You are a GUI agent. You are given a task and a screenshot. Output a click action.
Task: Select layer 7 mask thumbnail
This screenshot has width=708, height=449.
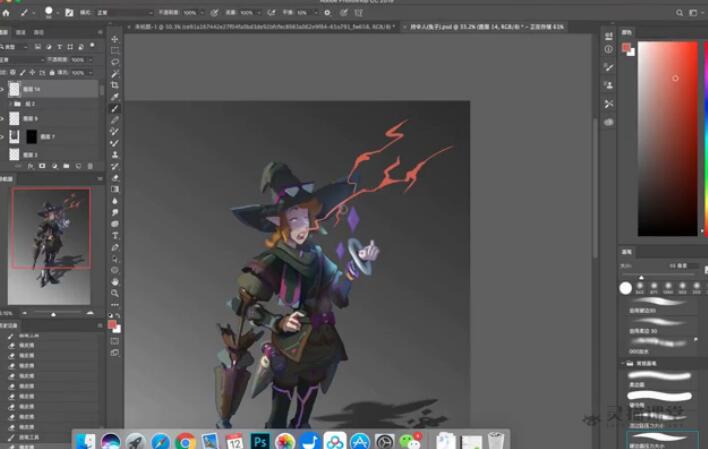click(x=31, y=136)
